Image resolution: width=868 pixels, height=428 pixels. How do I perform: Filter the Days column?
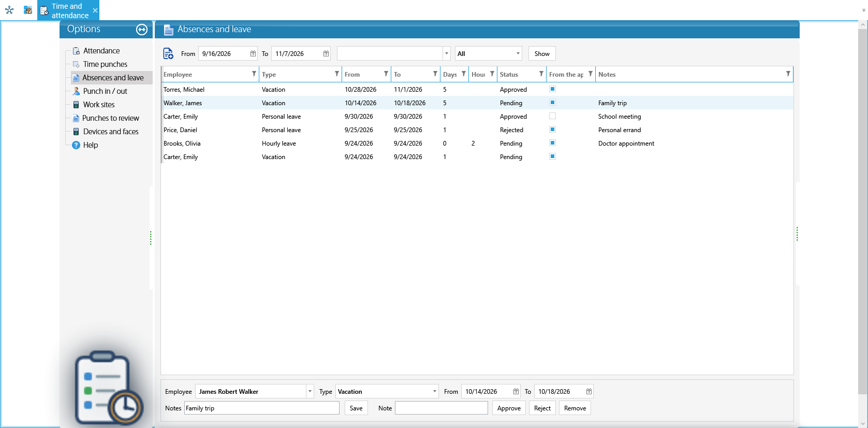tap(464, 74)
